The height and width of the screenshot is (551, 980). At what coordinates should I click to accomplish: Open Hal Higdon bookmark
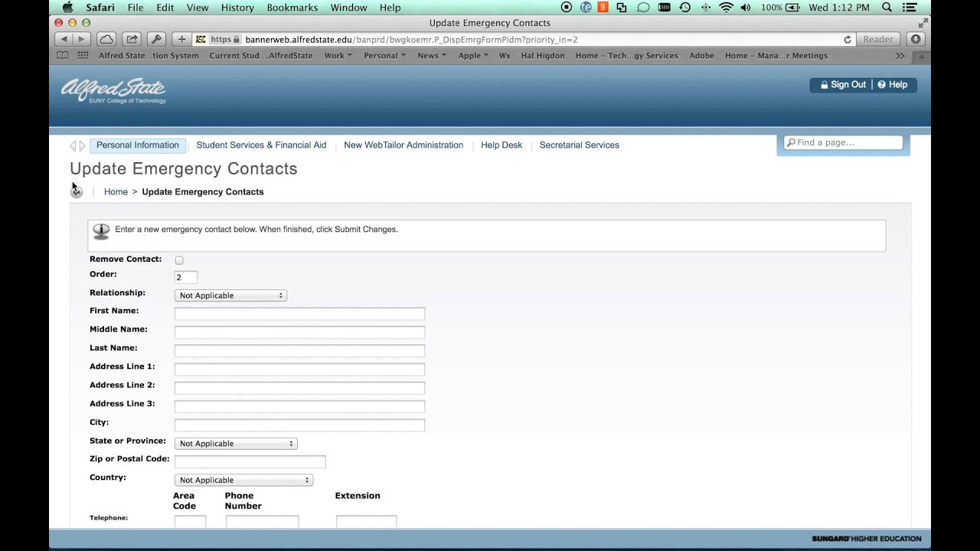543,55
